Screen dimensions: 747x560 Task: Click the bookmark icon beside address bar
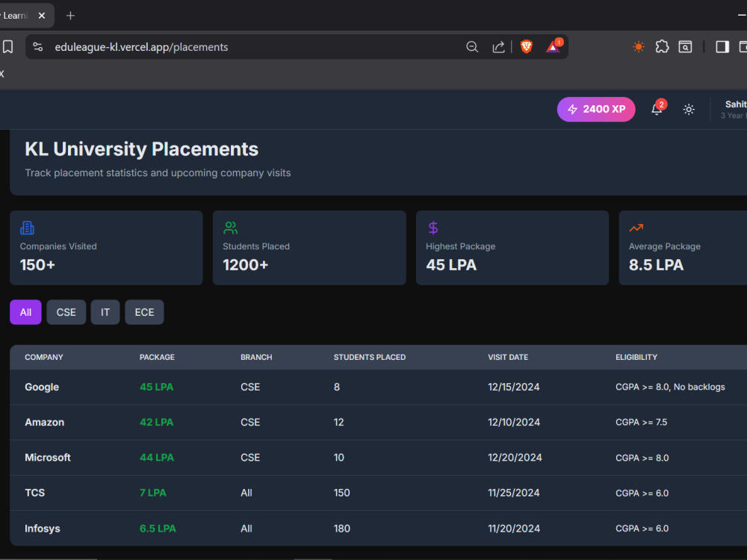[8, 46]
